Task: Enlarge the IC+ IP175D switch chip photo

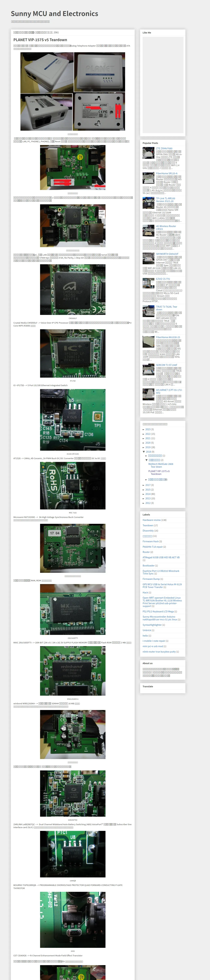Action: pyautogui.click(x=73, y=353)
